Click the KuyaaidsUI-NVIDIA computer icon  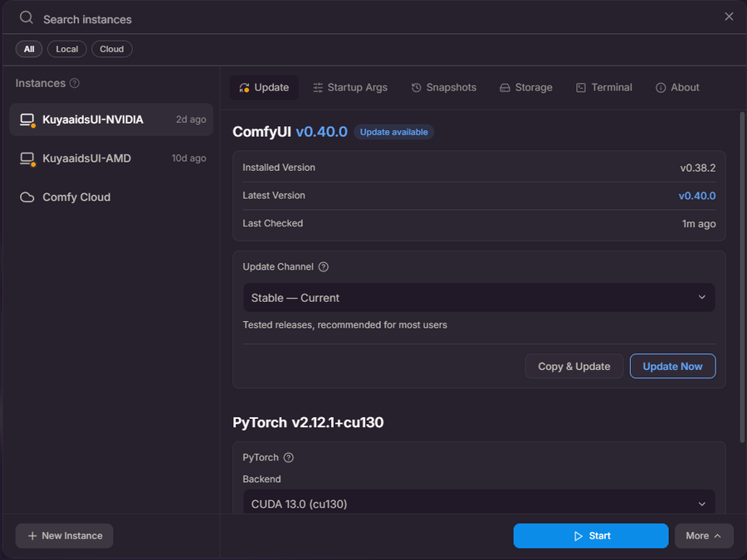click(27, 119)
